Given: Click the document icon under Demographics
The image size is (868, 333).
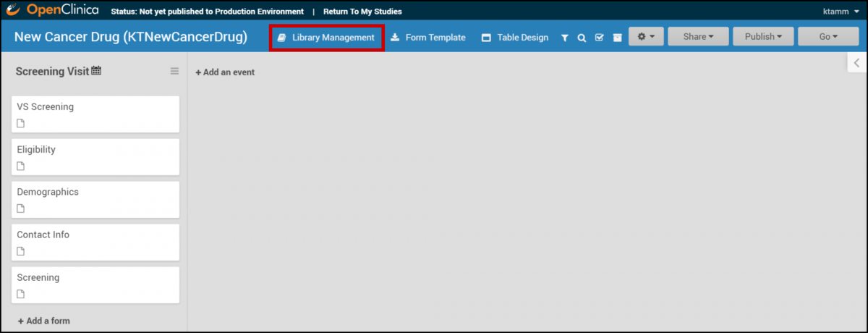Looking at the screenshot, I should point(21,208).
